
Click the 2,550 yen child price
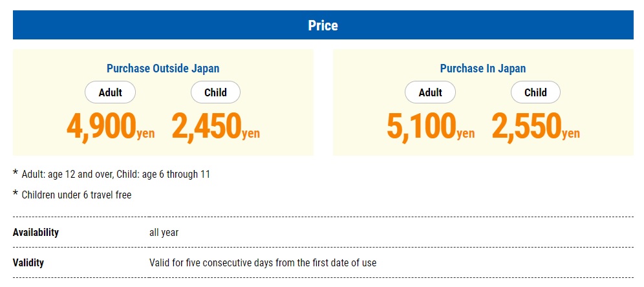coord(535,127)
